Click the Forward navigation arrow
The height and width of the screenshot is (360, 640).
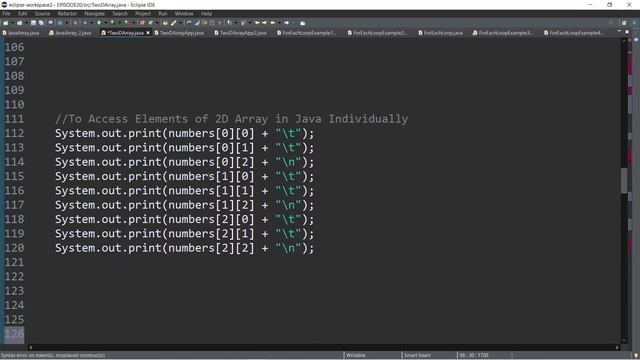(x=287, y=23)
